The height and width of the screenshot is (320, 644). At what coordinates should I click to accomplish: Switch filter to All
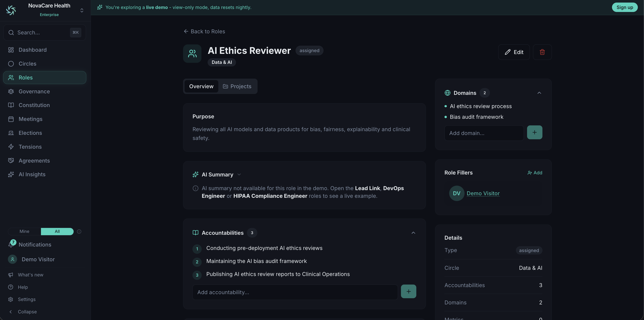57,231
